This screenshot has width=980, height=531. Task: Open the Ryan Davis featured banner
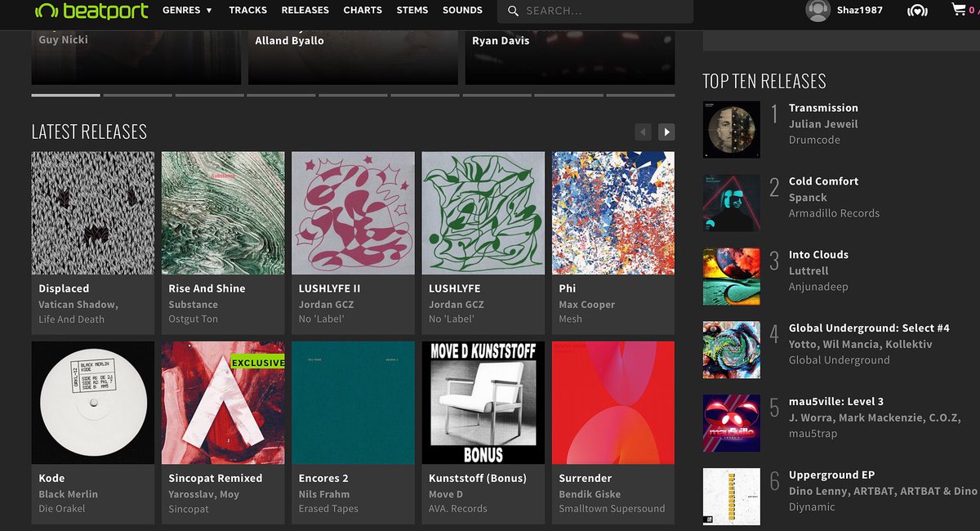point(570,57)
